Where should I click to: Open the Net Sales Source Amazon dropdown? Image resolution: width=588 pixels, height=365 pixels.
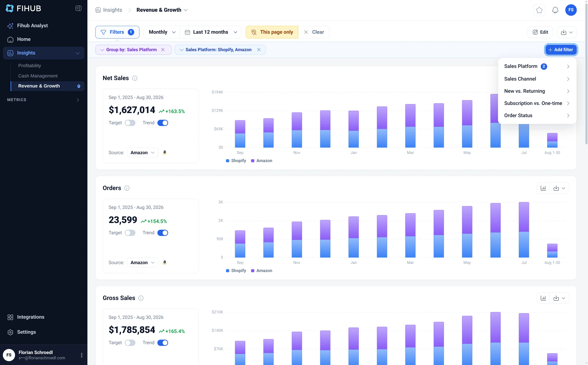(x=142, y=153)
